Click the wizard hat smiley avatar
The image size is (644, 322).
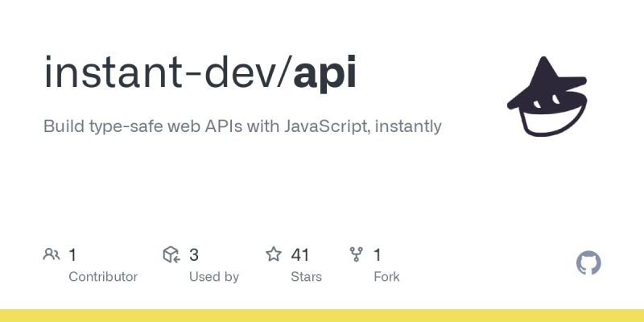(x=547, y=97)
